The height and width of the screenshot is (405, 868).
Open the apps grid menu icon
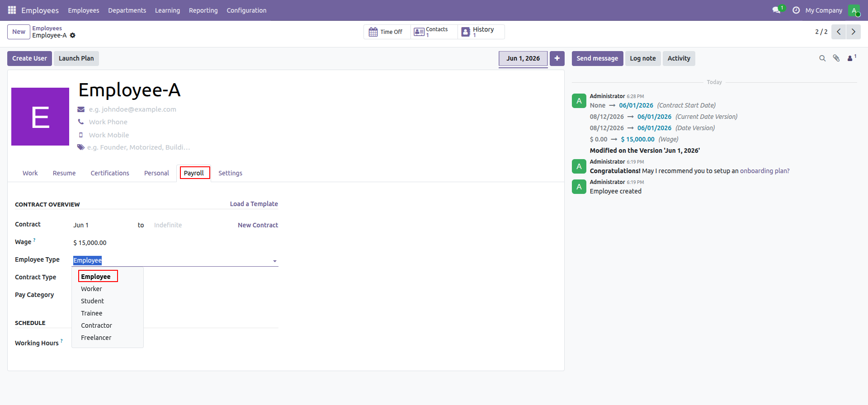[x=12, y=10]
